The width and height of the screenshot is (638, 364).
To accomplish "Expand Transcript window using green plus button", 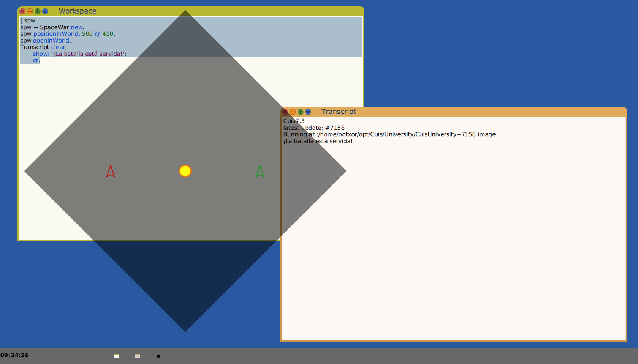I will [x=301, y=112].
